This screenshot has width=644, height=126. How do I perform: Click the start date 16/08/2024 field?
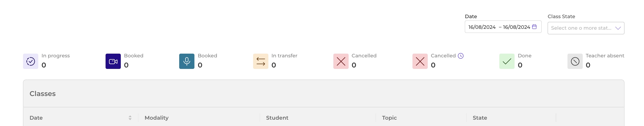(x=482, y=27)
